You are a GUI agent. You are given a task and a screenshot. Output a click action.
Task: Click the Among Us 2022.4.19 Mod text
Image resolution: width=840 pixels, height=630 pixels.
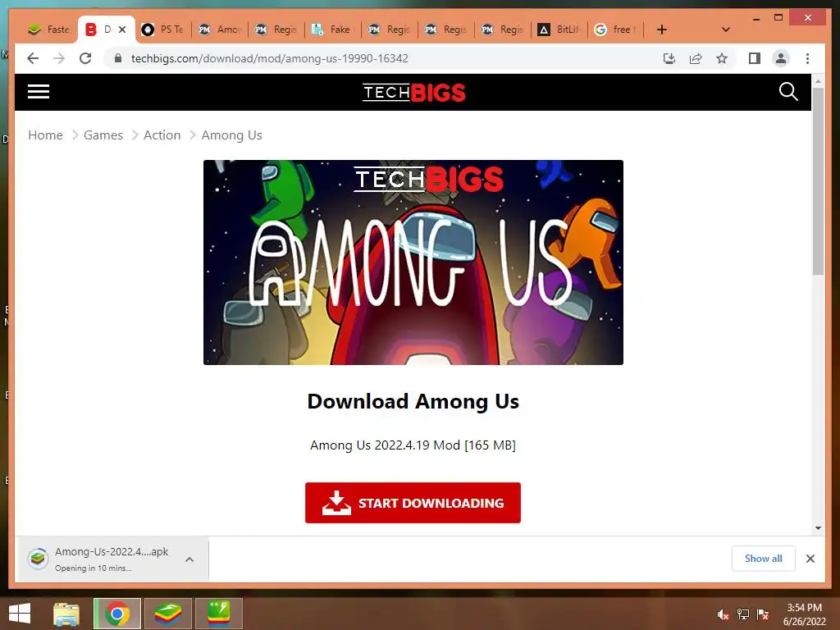point(413,445)
